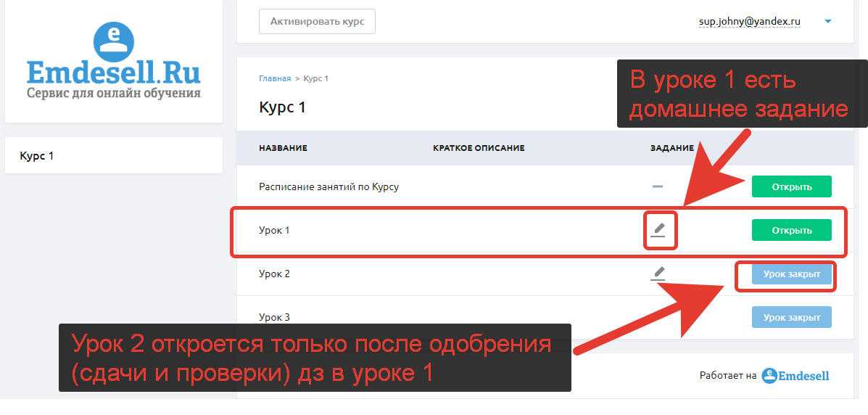The height and width of the screenshot is (415, 868).
Task: Click the Emdesell.Ru logo
Action: tap(113, 61)
